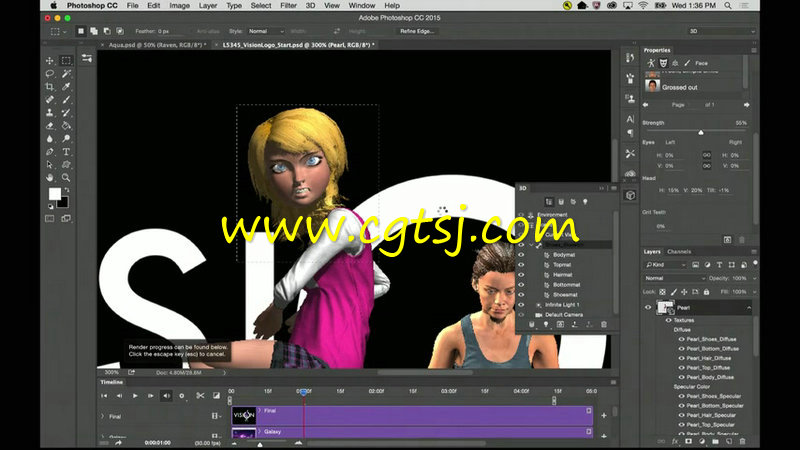
Task: Open the layer blend mode Normal dropdown
Action: coord(674,279)
